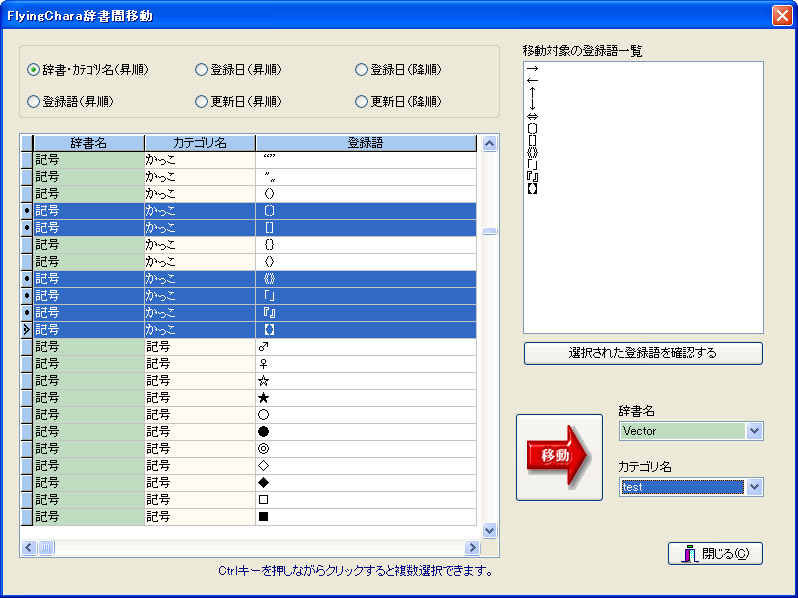The width and height of the screenshot is (798, 598).
Task: Click 選択された登録語を確認する button
Action: (x=643, y=353)
